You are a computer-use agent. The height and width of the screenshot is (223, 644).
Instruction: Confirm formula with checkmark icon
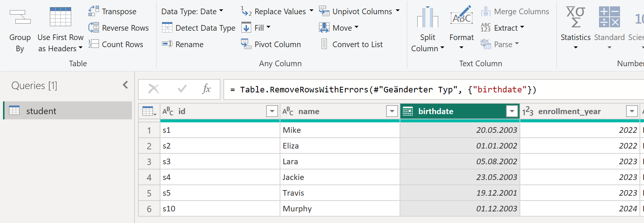tap(182, 89)
